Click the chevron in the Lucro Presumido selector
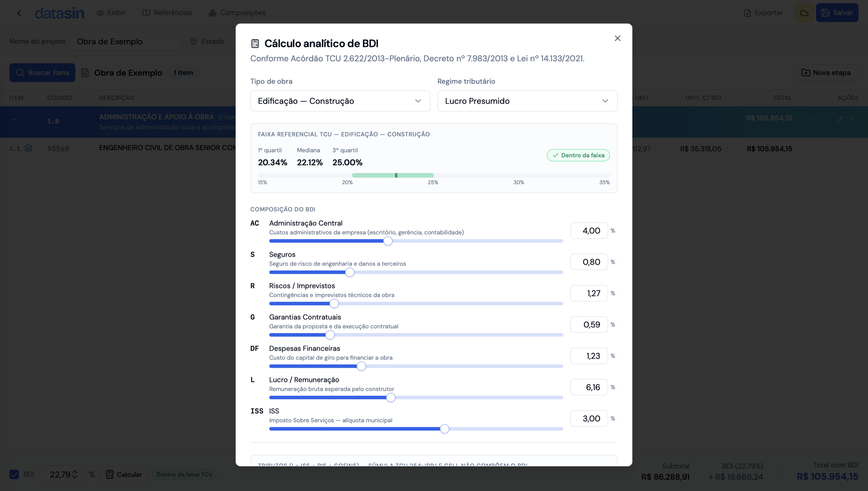This screenshot has width=868, height=491. (605, 101)
